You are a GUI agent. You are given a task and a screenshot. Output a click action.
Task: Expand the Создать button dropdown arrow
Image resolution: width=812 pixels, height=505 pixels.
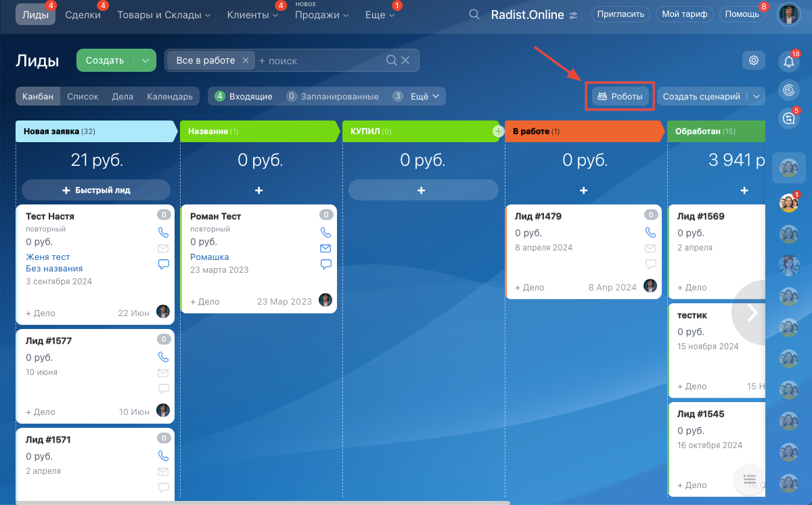click(145, 60)
